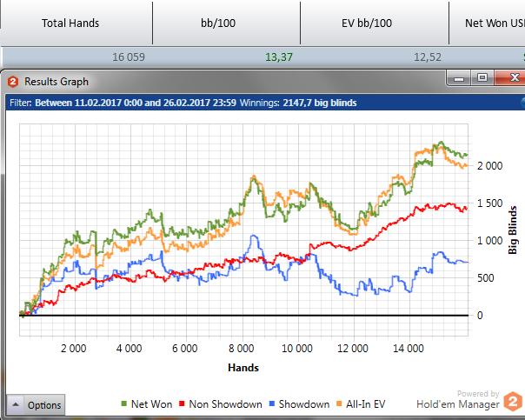Close the Results Graph window
Screen dimensions: 525x420
point(510,78)
